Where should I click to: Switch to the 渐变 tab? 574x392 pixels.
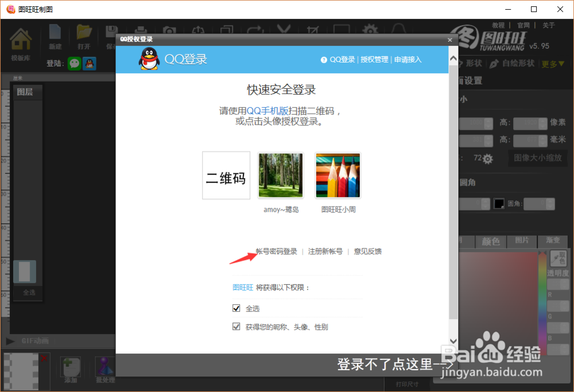click(x=553, y=240)
